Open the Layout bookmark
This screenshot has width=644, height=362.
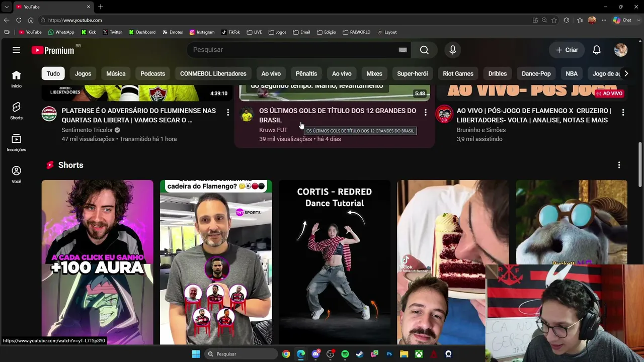click(x=387, y=32)
